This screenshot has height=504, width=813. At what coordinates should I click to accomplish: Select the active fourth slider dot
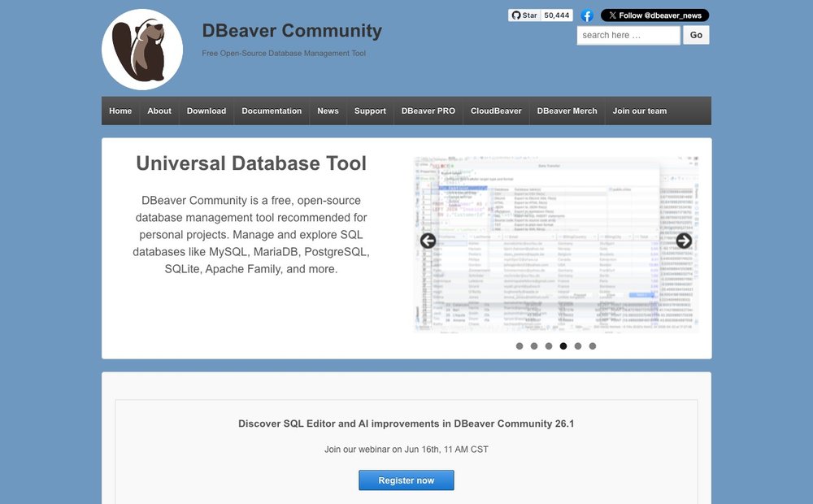point(563,345)
